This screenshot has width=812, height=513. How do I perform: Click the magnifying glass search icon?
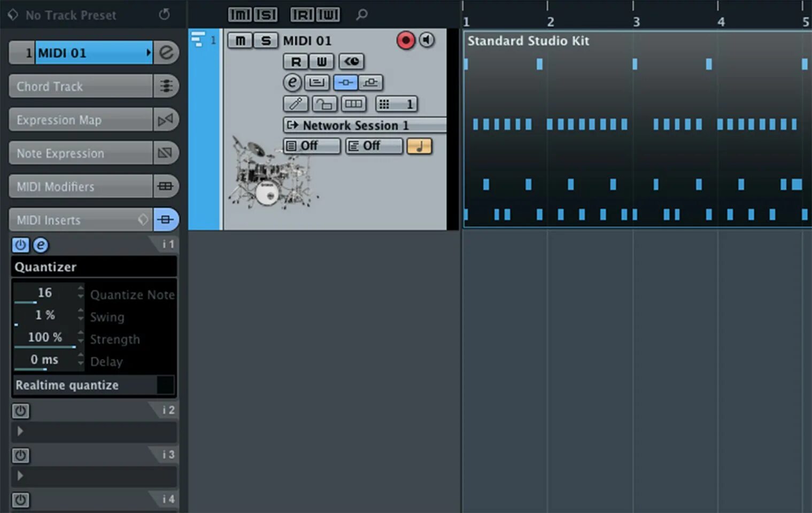(x=361, y=14)
